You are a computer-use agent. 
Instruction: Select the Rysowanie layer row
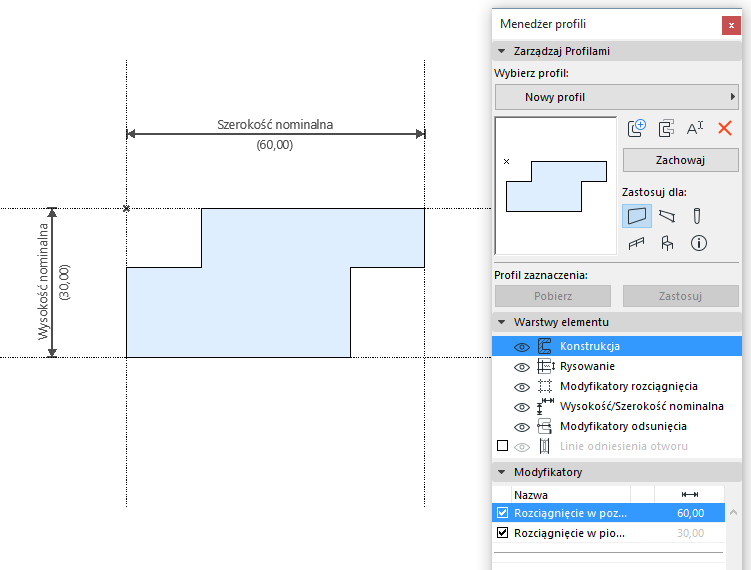617,366
